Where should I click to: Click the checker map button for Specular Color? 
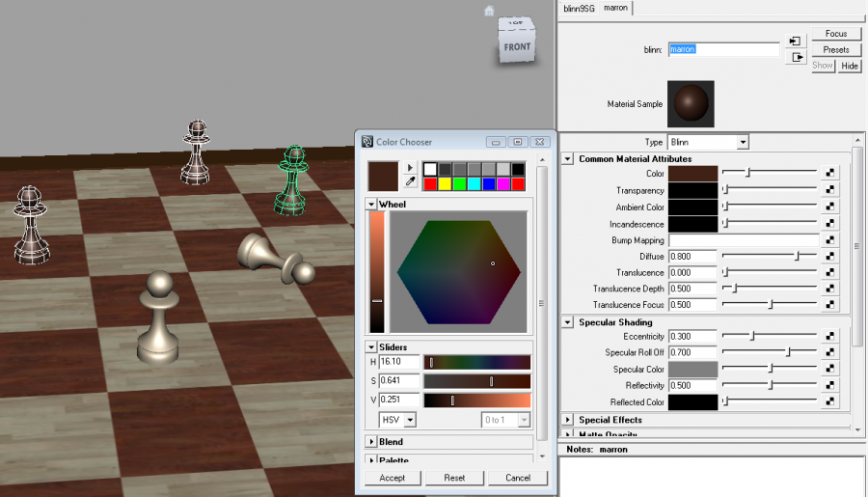(828, 370)
